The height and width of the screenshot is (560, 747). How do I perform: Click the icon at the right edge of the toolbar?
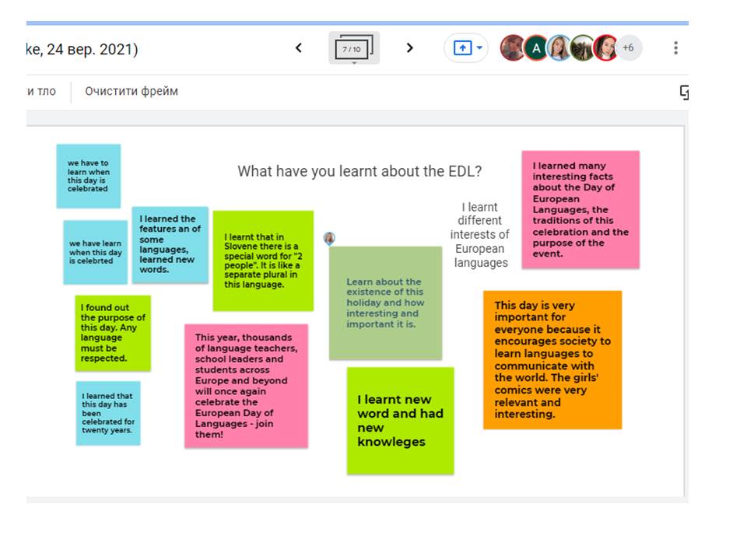(x=684, y=92)
